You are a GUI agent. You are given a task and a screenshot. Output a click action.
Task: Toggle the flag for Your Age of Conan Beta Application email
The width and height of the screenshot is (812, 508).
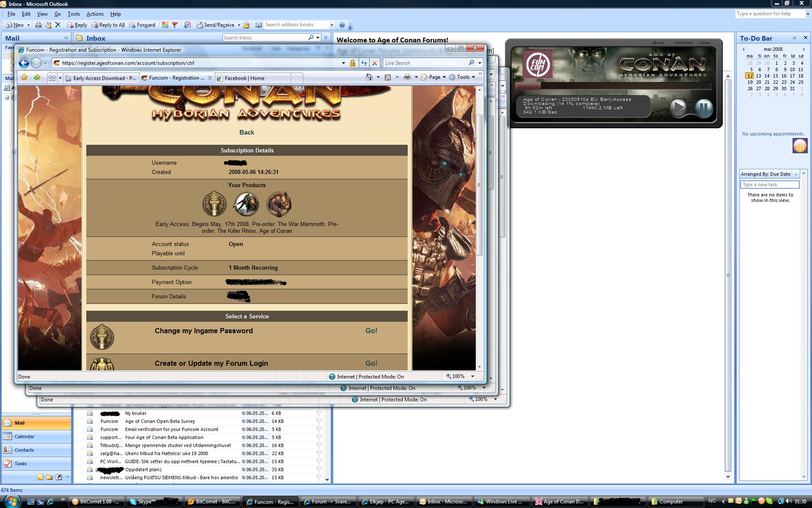click(x=319, y=437)
